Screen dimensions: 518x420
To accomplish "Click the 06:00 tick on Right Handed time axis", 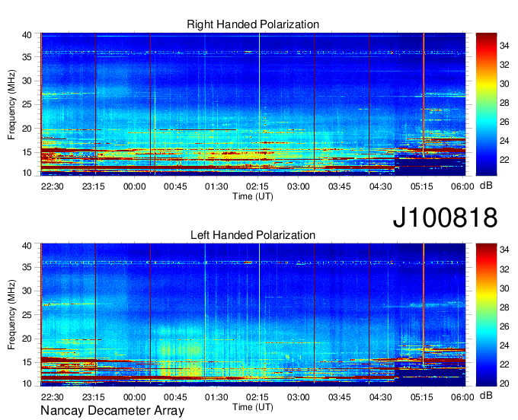I will [x=462, y=186].
